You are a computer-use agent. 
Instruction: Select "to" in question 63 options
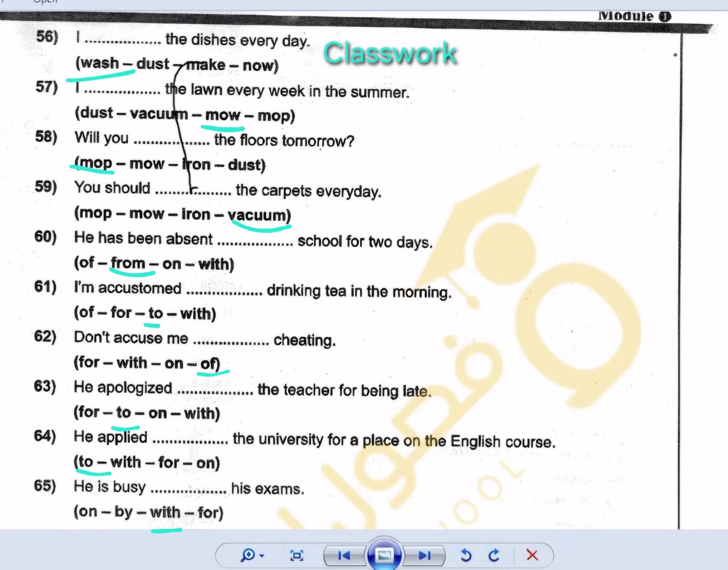[123, 413]
